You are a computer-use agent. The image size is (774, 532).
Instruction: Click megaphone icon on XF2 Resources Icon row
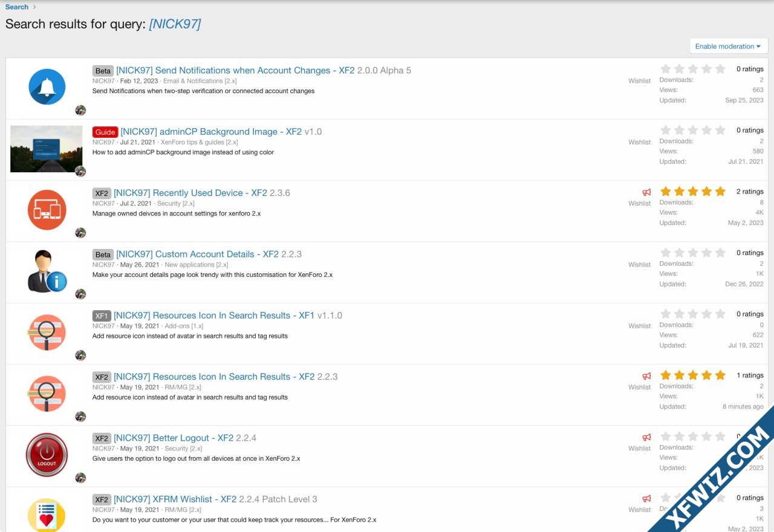[x=646, y=376]
